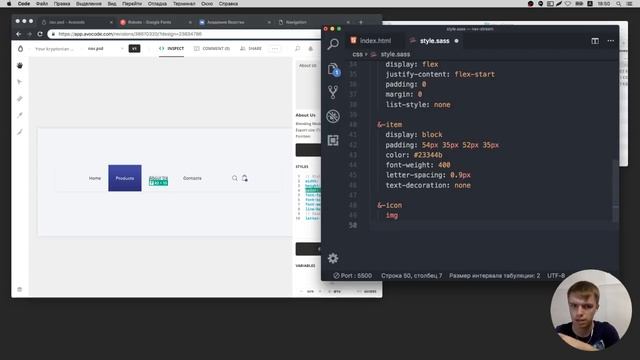Click the unsaved dot on style.sass tab

[456, 41]
